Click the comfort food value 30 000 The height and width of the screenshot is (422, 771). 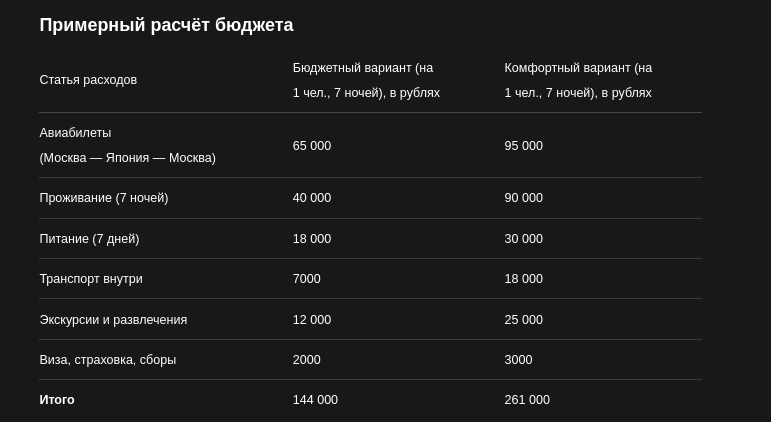(x=524, y=239)
